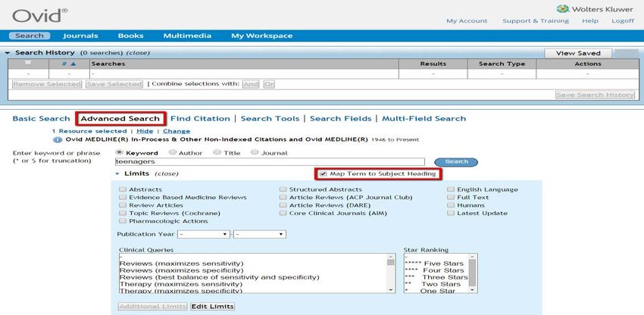Select Three Stars ranking

click(436, 277)
